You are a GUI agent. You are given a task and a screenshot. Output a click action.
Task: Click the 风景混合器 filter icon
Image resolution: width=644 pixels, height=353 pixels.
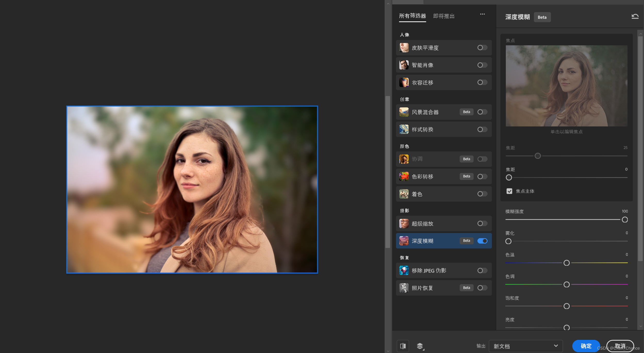pos(404,112)
